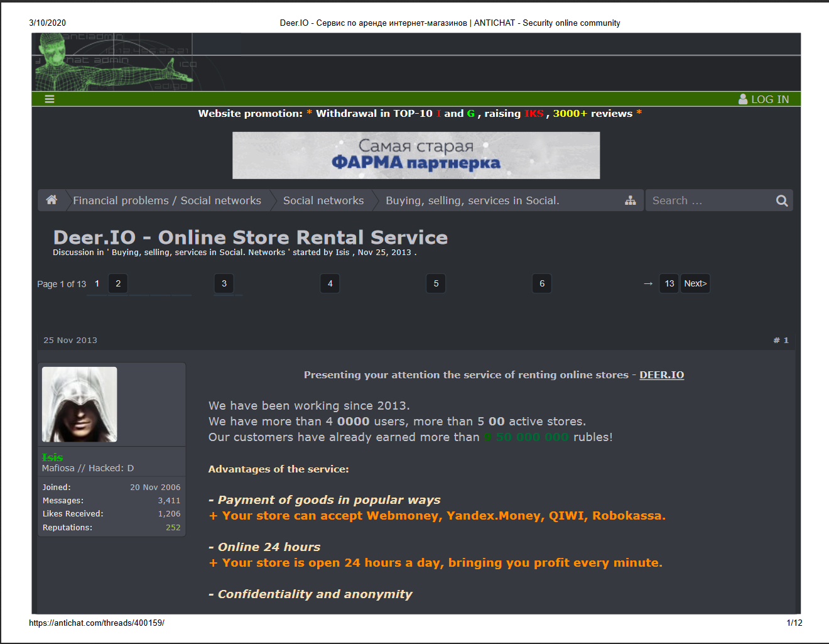The image size is (829, 644).
Task: Open the Isis username profile link
Action: coord(52,457)
